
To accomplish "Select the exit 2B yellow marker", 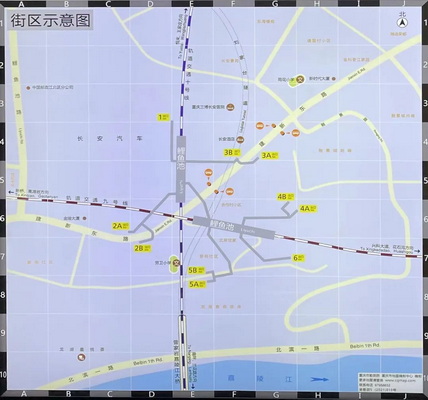I will coord(143,248).
